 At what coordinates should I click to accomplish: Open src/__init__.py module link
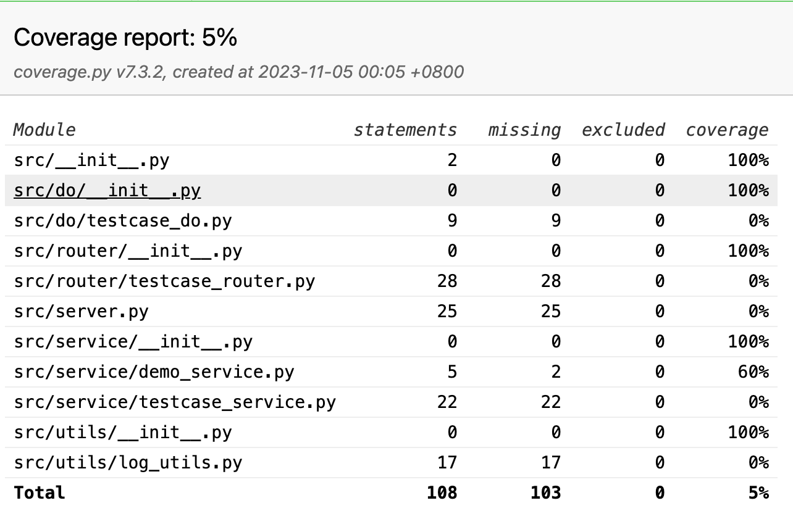pyautogui.click(x=91, y=160)
